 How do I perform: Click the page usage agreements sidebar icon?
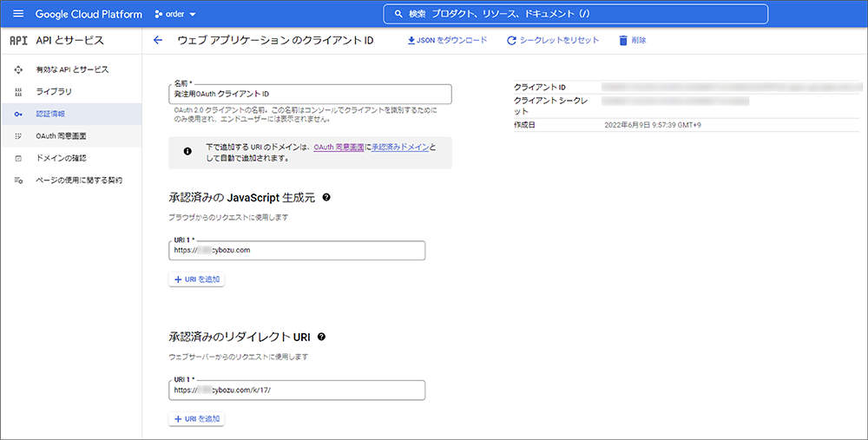click(x=18, y=181)
